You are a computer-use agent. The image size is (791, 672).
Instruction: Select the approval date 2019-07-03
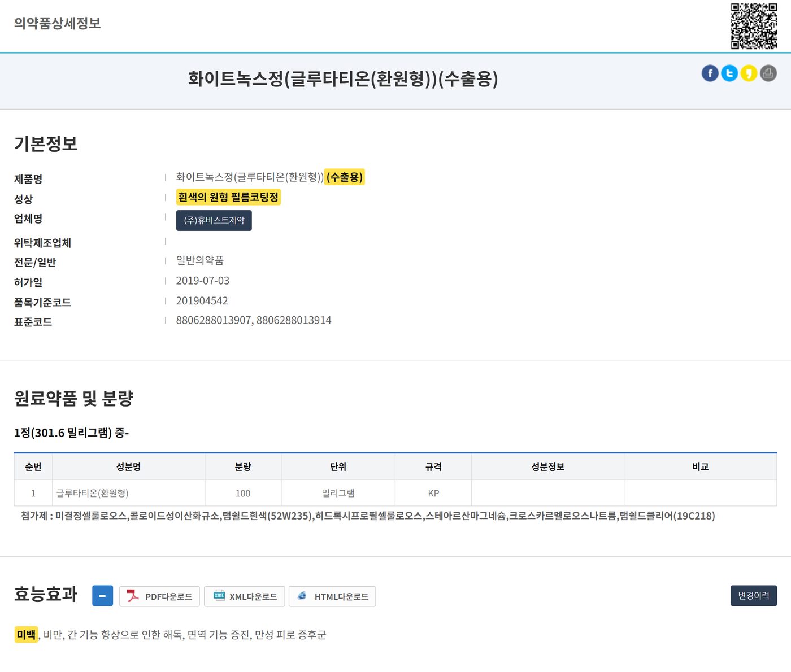click(x=203, y=281)
